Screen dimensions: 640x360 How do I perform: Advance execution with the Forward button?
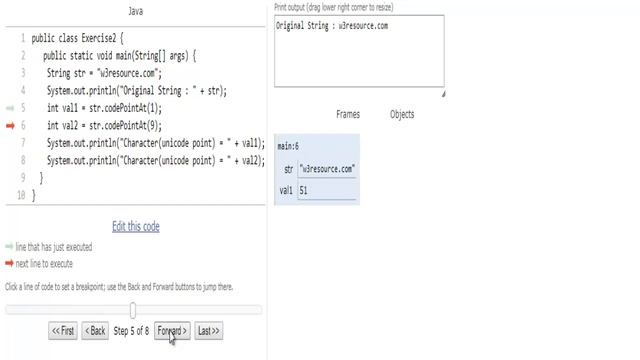(172, 331)
